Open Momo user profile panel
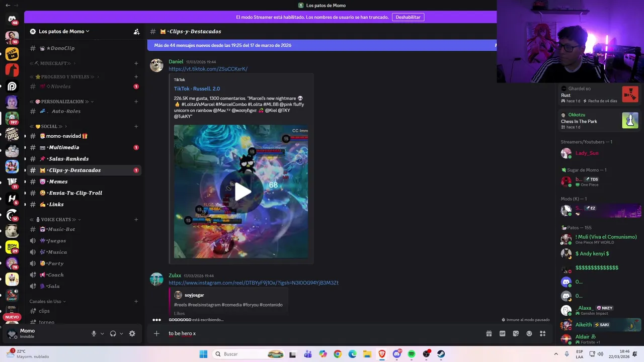This screenshot has height=362, width=644. [45, 333]
